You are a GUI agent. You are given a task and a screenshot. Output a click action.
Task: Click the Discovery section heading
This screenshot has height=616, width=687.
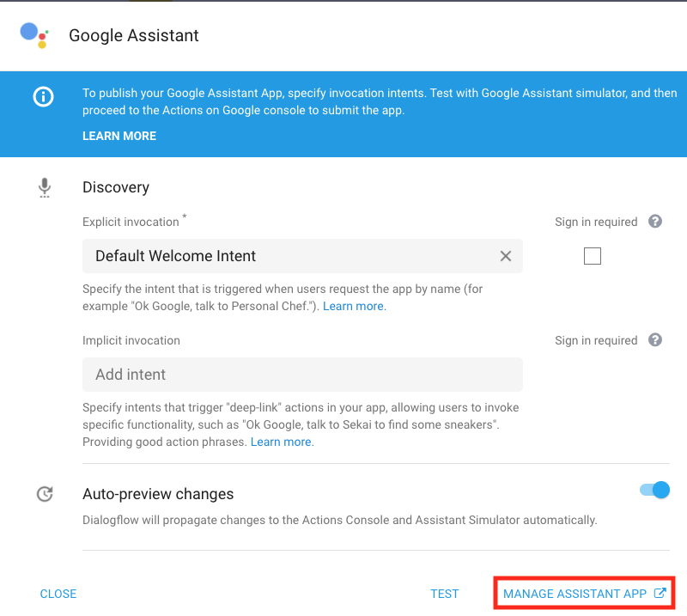116,187
